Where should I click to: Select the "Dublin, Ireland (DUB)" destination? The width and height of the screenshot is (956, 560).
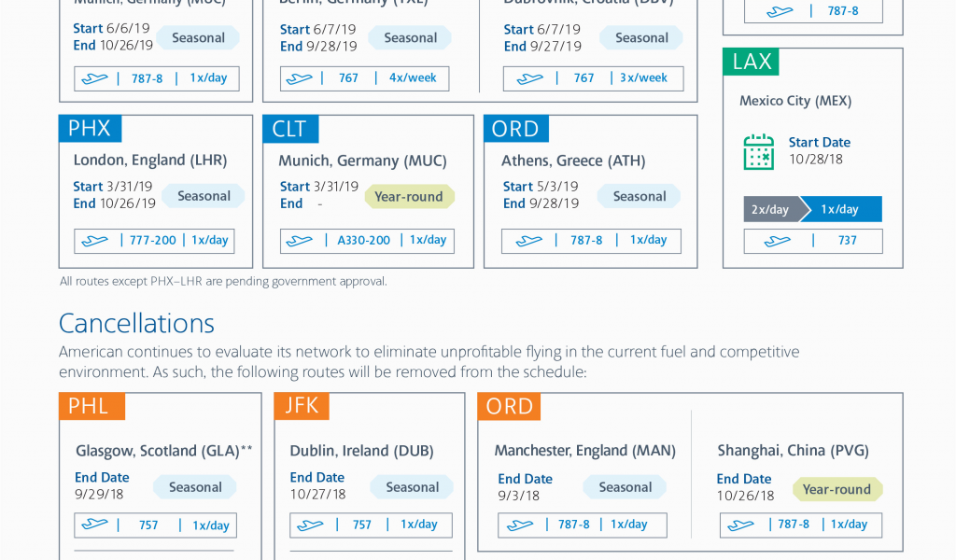361,451
